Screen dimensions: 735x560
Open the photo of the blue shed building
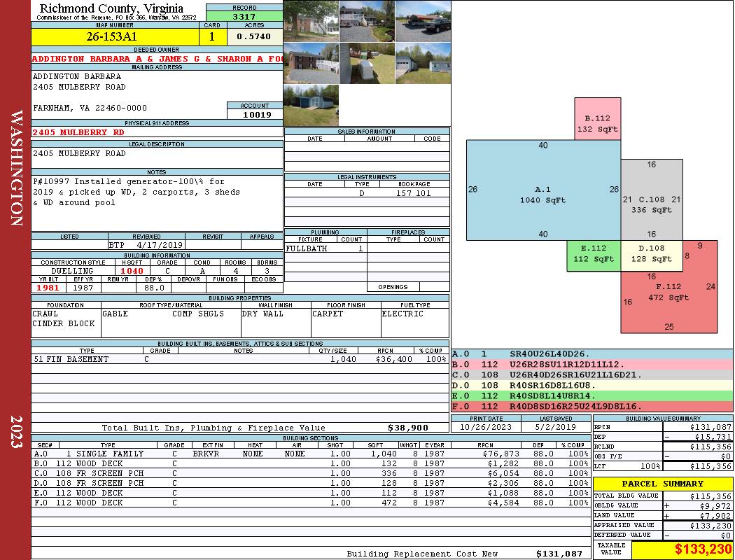pyautogui.click(x=311, y=106)
